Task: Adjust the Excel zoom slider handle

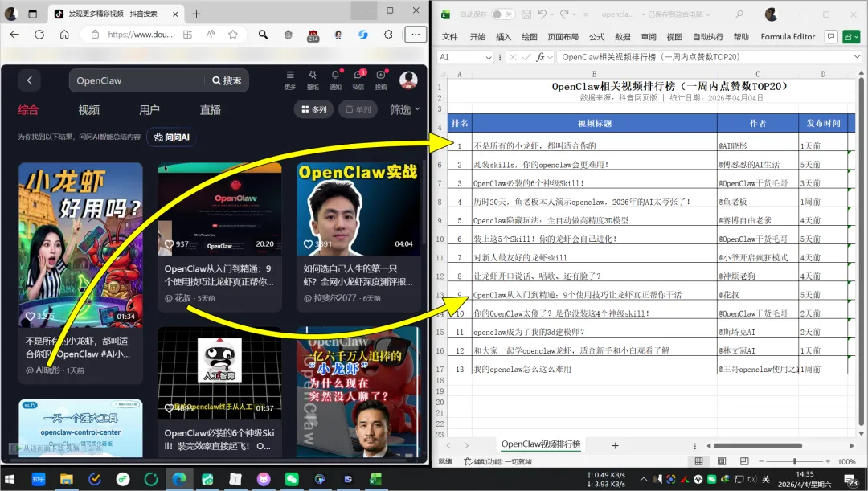Action: coord(794,461)
